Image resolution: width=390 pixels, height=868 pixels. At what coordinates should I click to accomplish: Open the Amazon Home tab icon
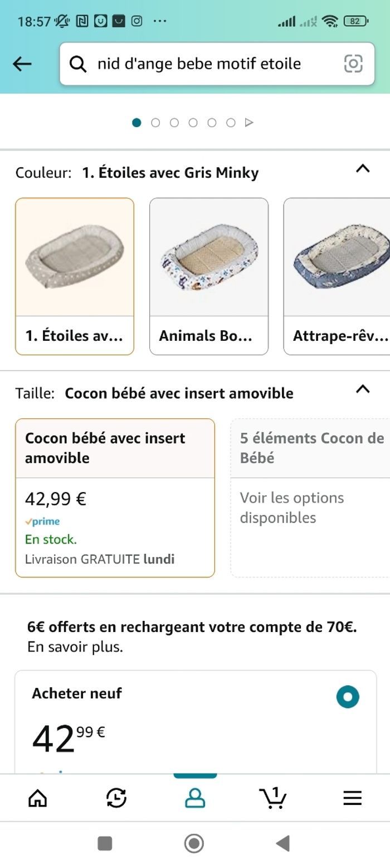point(37,798)
